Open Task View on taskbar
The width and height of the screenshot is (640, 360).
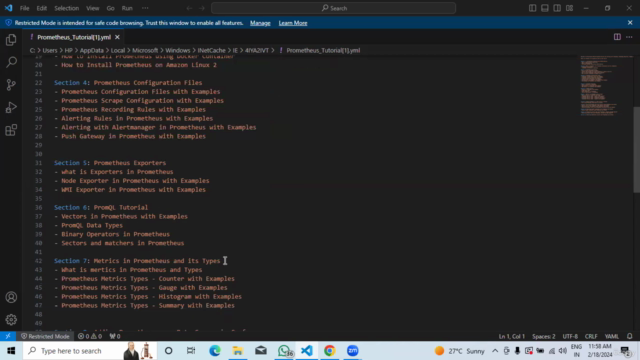(x=191, y=351)
